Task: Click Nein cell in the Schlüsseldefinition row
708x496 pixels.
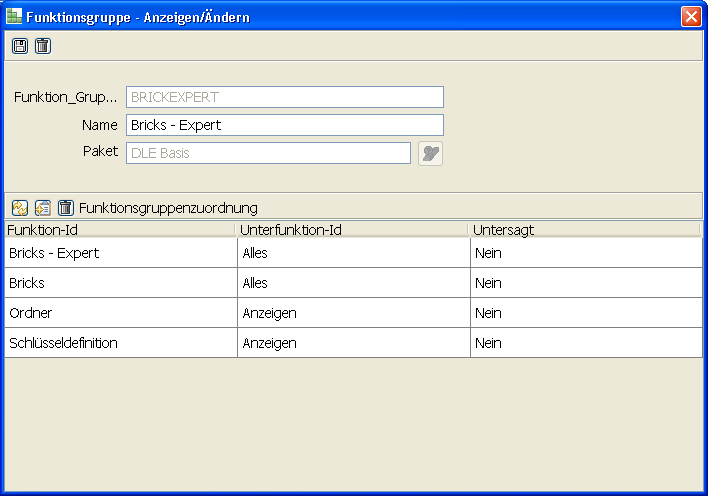Action: tap(585, 343)
